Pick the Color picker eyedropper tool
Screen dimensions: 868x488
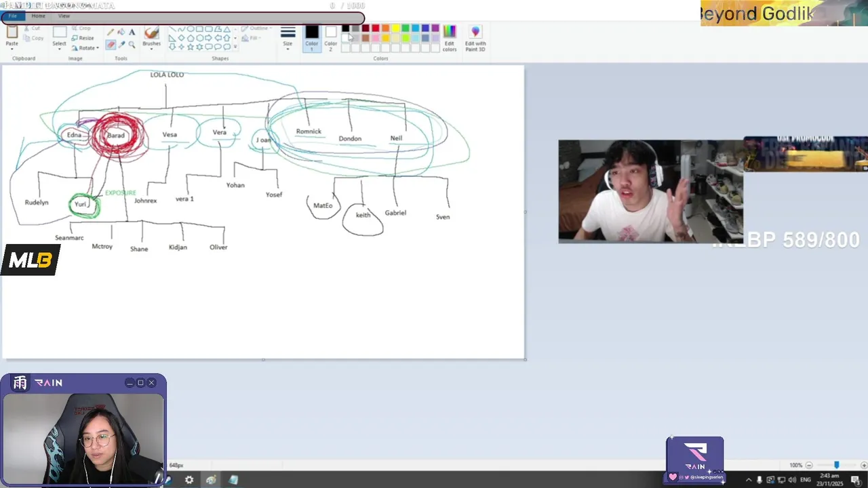tap(121, 45)
